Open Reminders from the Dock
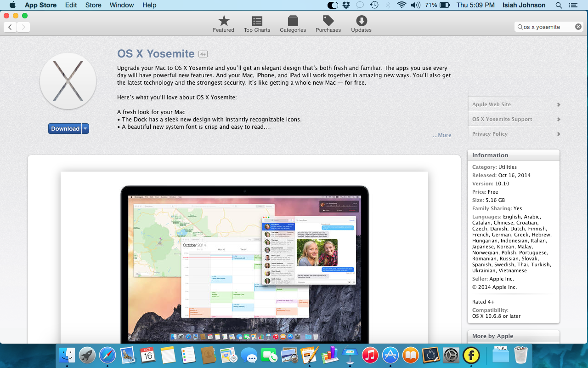Viewport: 588px width, 368px height. [188, 355]
